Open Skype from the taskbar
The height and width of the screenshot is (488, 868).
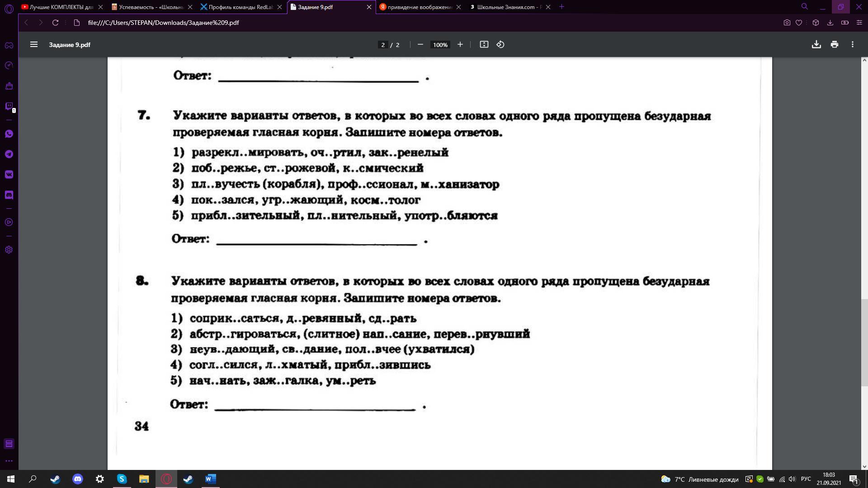[x=122, y=479]
